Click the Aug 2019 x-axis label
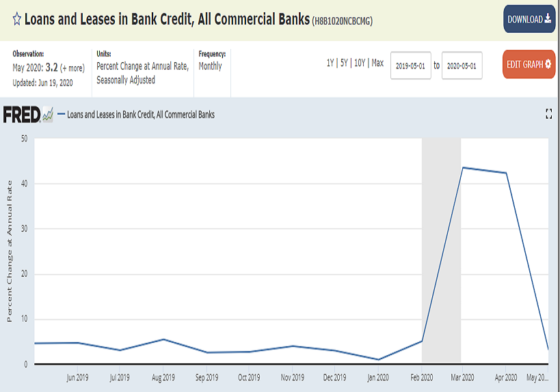 (x=163, y=378)
